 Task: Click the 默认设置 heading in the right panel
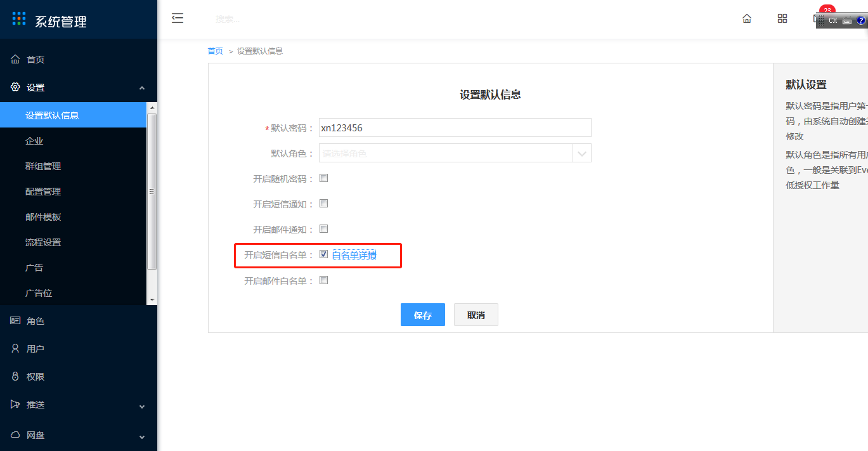click(806, 84)
